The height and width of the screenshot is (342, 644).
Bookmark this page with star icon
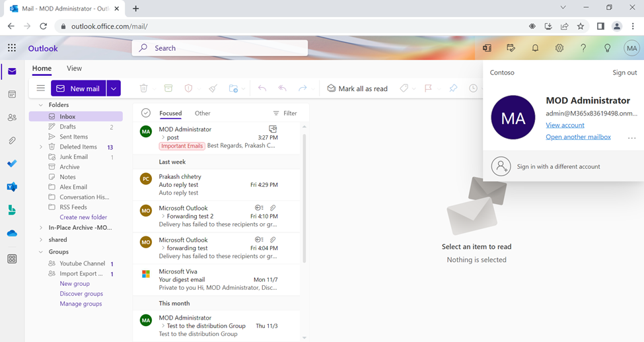pos(581,26)
